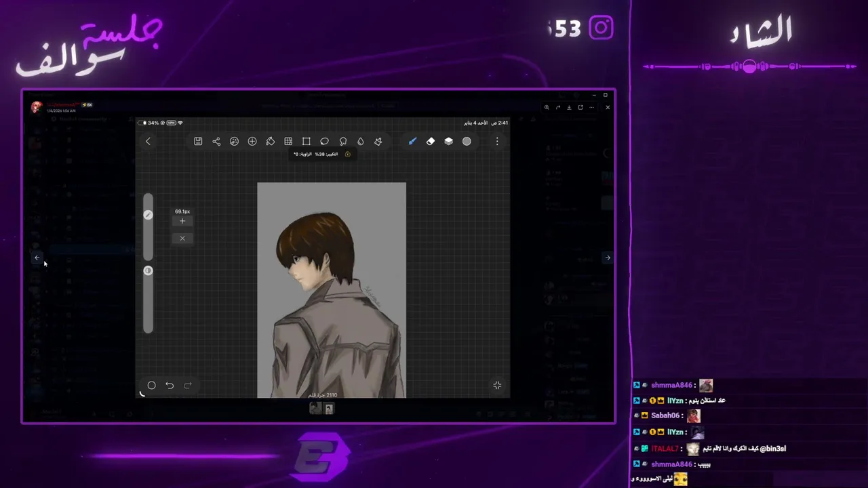868x488 pixels.
Task: Open the three-dot more options menu
Action: tap(497, 141)
